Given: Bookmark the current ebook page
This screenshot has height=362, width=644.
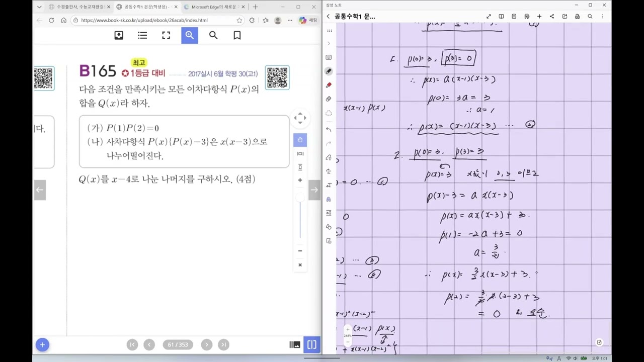Looking at the screenshot, I should [x=237, y=35].
